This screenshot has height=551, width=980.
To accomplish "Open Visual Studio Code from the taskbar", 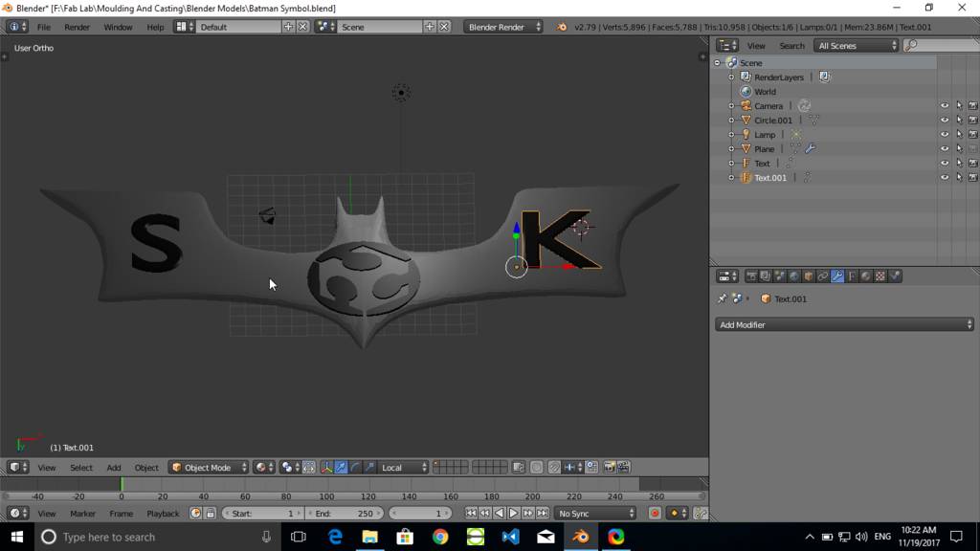I will (x=511, y=537).
